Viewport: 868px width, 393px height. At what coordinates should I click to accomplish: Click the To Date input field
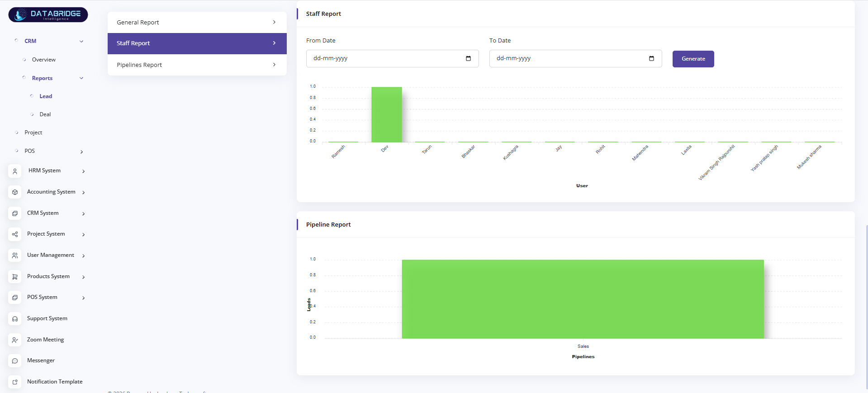click(575, 58)
